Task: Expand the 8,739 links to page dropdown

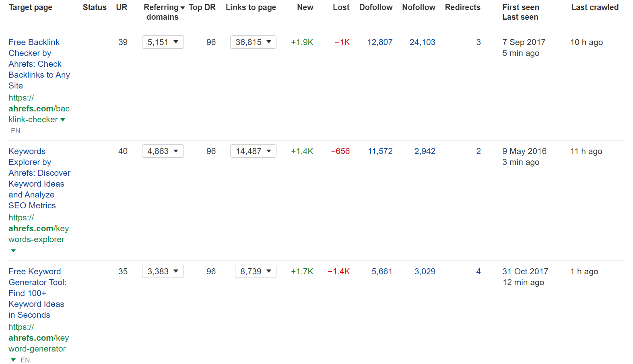Action: click(x=256, y=271)
